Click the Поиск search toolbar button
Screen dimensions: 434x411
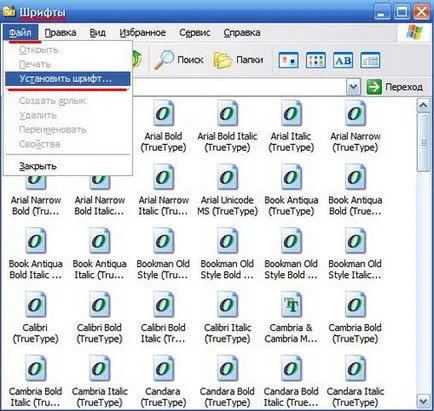tap(178, 60)
